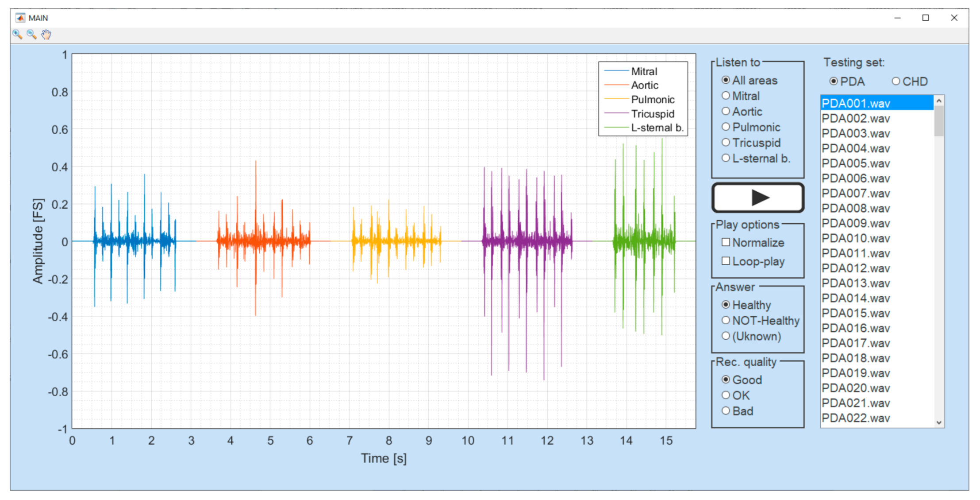Open PDA015.wav in the list
Image resolution: width=980 pixels, height=500 pixels.
[x=856, y=313]
